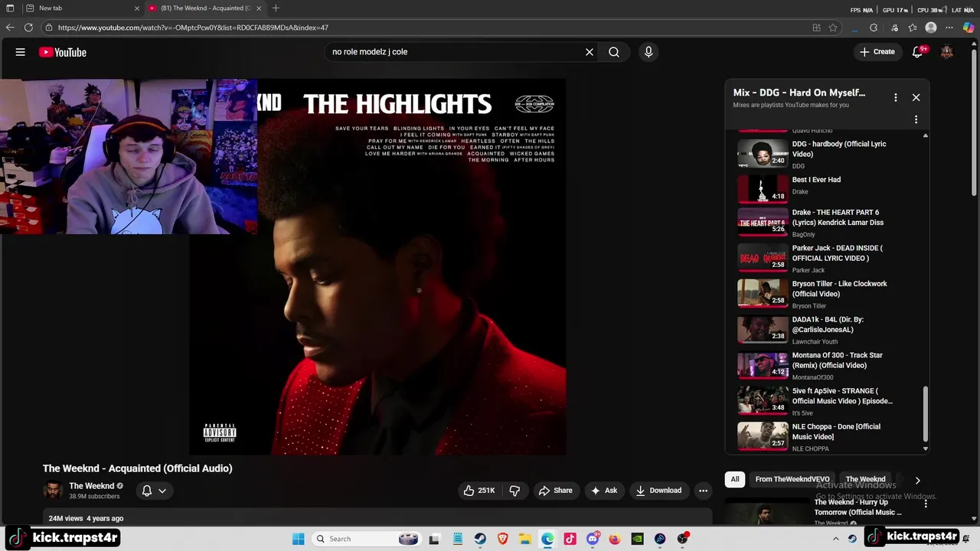The width and height of the screenshot is (980, 551).
Task: Show more filter chips arrow
Action: click(x=917, y=480)
